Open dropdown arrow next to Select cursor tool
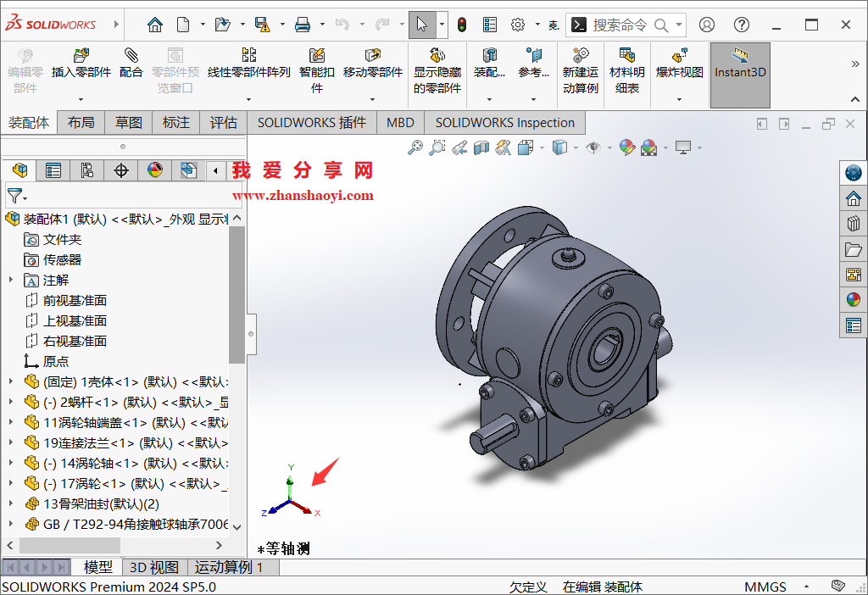The width and height of the screenshot is (868, 595). [x=442, y=25]
